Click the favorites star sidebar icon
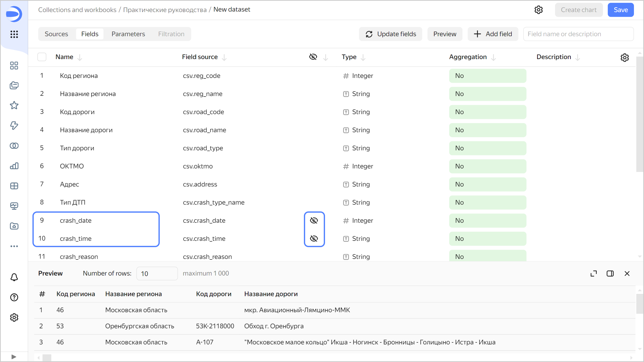 pyautogui.click(x=14, y=105)
